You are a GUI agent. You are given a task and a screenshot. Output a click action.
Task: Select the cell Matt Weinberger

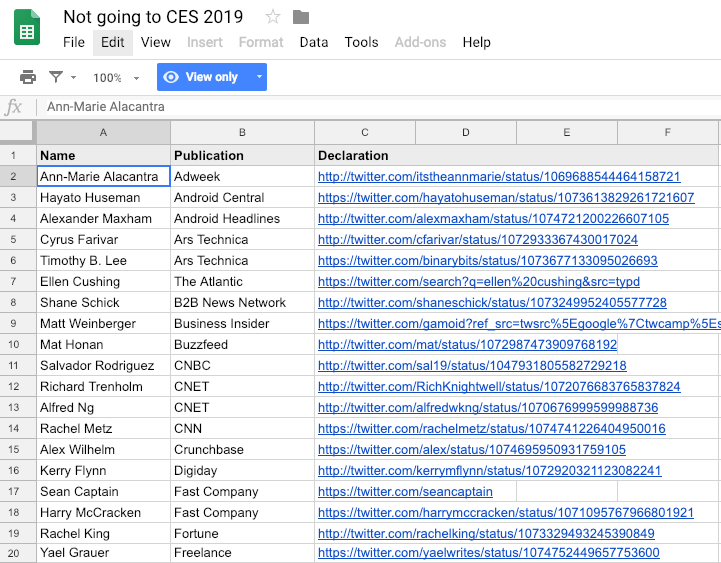103,324
